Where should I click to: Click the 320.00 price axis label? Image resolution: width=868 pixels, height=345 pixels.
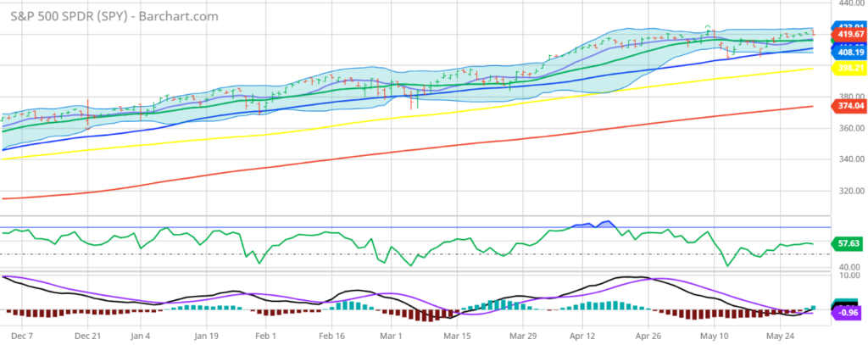pyautogui.click(x=852, y=191)
